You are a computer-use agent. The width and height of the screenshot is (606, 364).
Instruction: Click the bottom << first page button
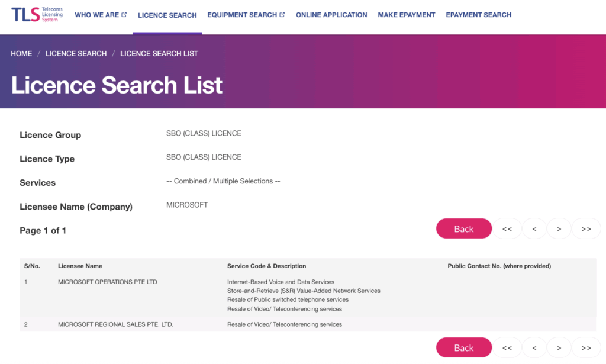[x=507, y=347]
